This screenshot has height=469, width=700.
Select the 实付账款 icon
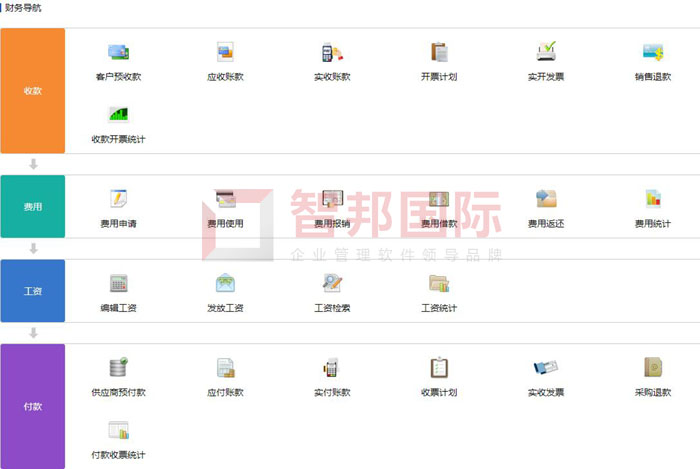coord(331,367)
